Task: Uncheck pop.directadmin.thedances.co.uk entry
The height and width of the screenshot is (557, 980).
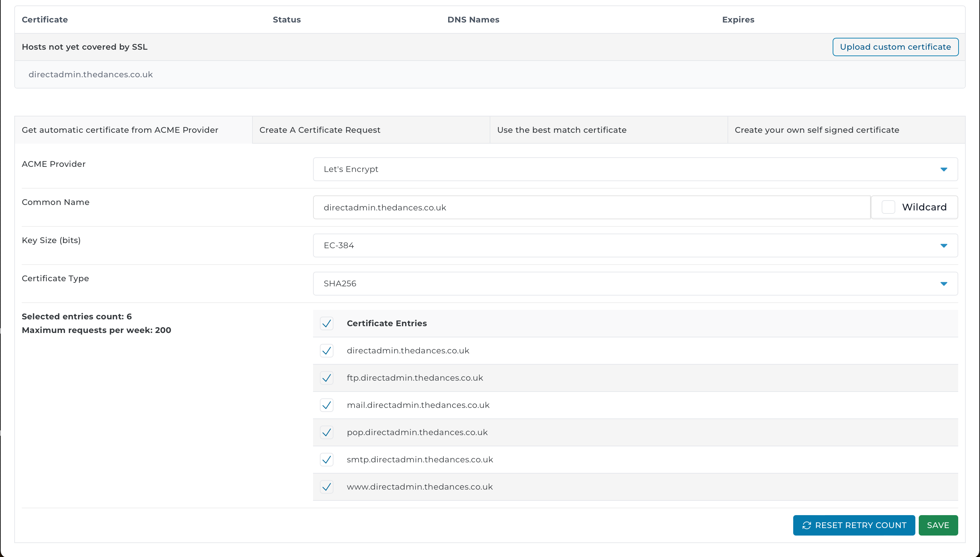Action: pyautogui.click(x=326, y=432)
